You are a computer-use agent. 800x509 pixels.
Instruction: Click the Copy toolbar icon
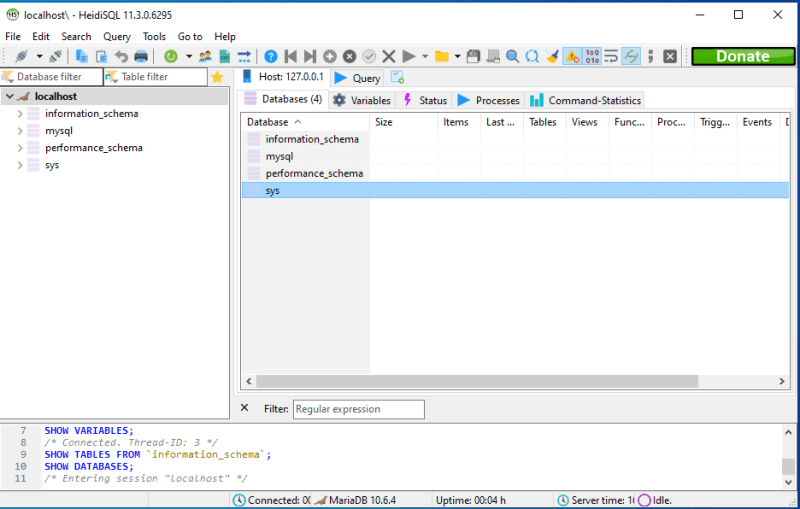click(x=82, y=56)
